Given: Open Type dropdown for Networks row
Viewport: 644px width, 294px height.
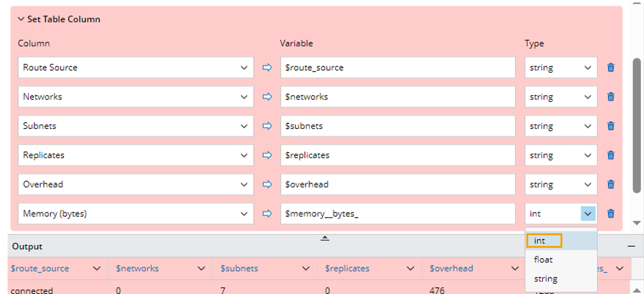Looking at the screenshot, I should coord(588,97).
